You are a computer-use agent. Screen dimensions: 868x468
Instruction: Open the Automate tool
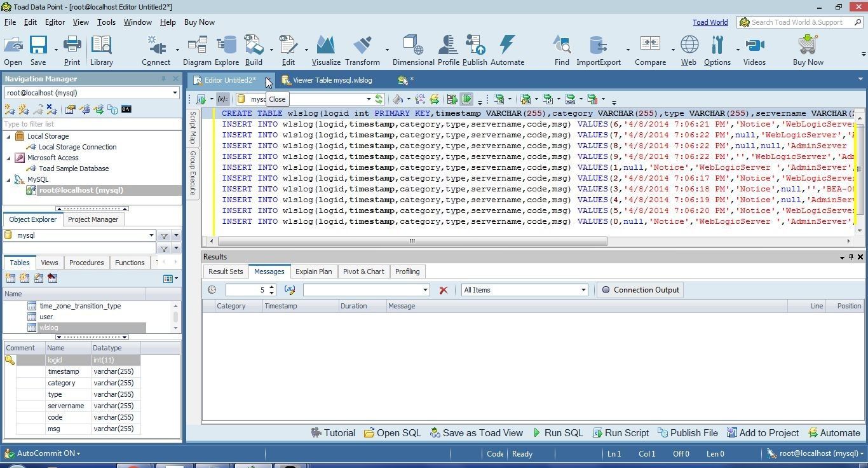[x=507, y=51]
